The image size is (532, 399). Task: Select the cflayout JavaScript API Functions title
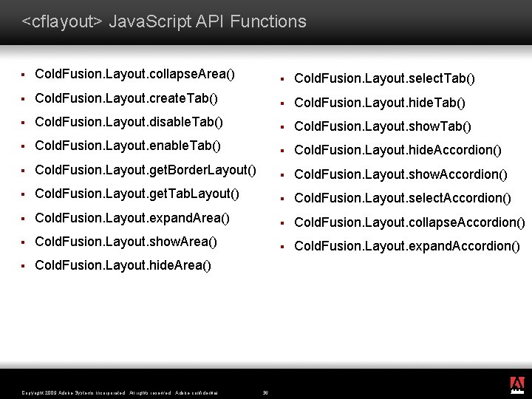pyautogui.click(x=164, y=21)
